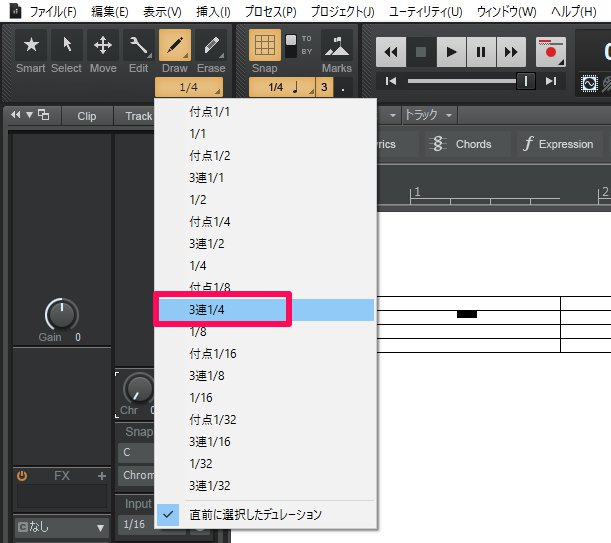Choose 1/8 eighth note duration

[265, 332]
